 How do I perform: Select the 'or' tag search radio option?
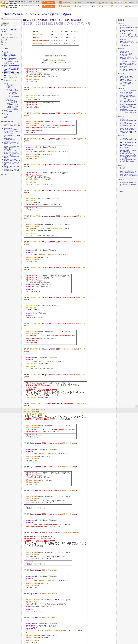[x=8, y=29]
